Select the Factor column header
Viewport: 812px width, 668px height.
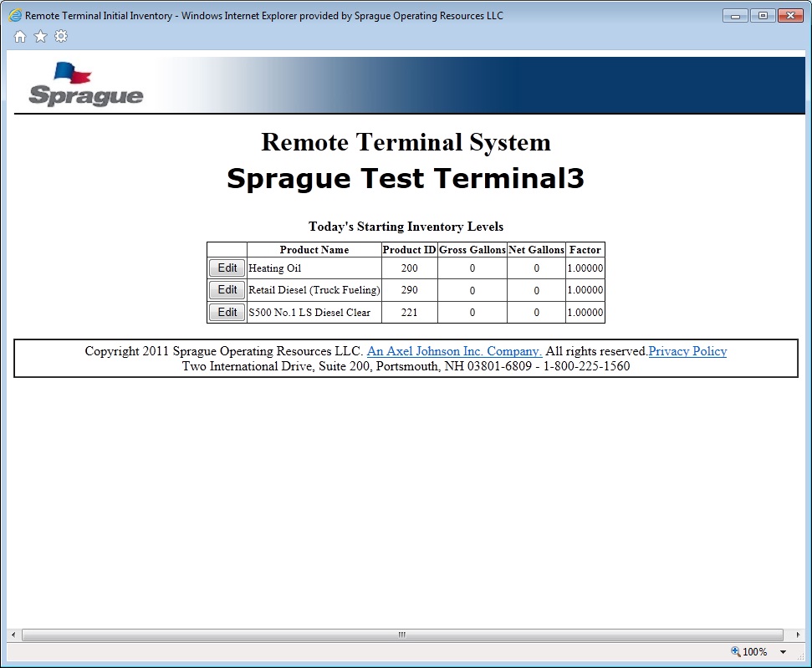coord(585,250)
